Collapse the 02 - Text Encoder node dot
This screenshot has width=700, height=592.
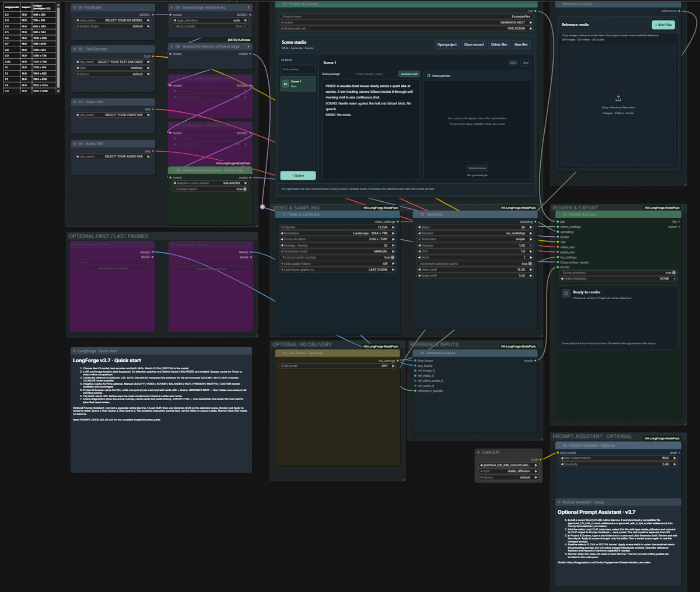point(75,49)
